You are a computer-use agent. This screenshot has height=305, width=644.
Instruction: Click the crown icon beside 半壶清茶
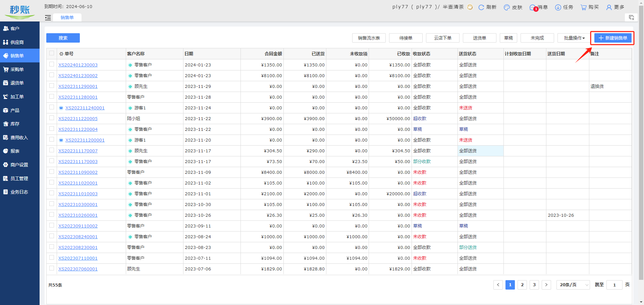[470, 7]
